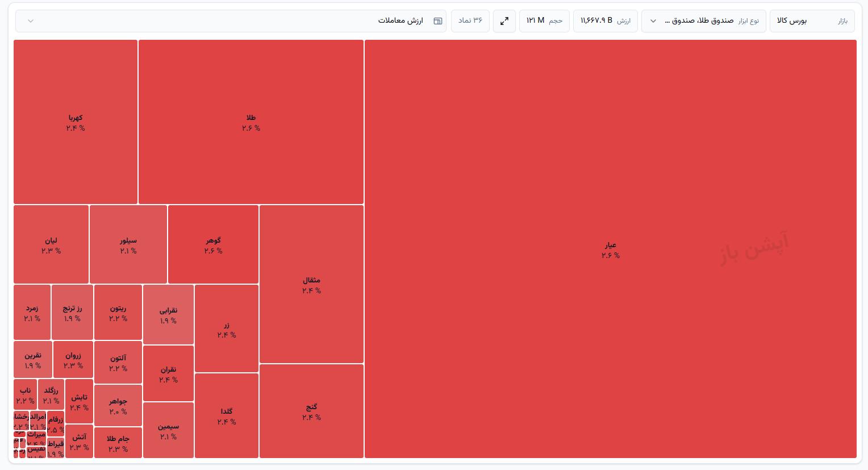Select the لیان treemap tile

[x=51, y=244]
